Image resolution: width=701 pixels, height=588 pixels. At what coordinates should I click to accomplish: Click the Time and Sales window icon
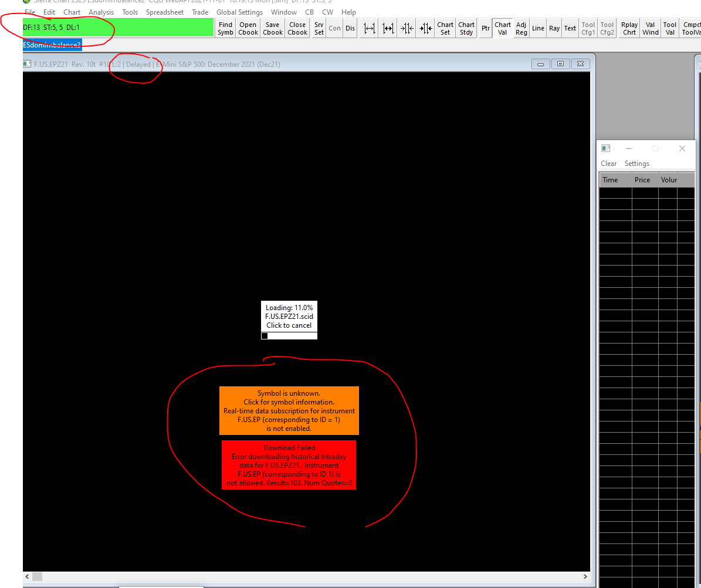pyautogui.click(x=605, y=148)
